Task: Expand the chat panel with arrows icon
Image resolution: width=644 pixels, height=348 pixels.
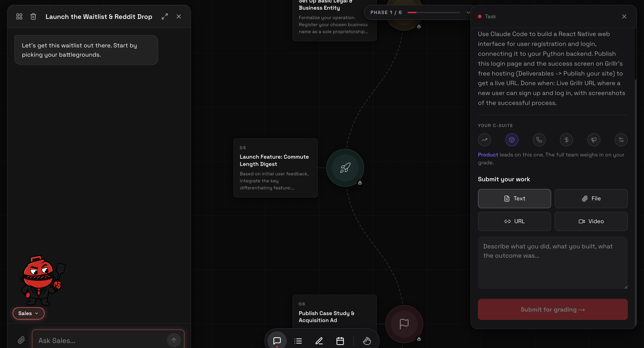Action: [165, 16]
